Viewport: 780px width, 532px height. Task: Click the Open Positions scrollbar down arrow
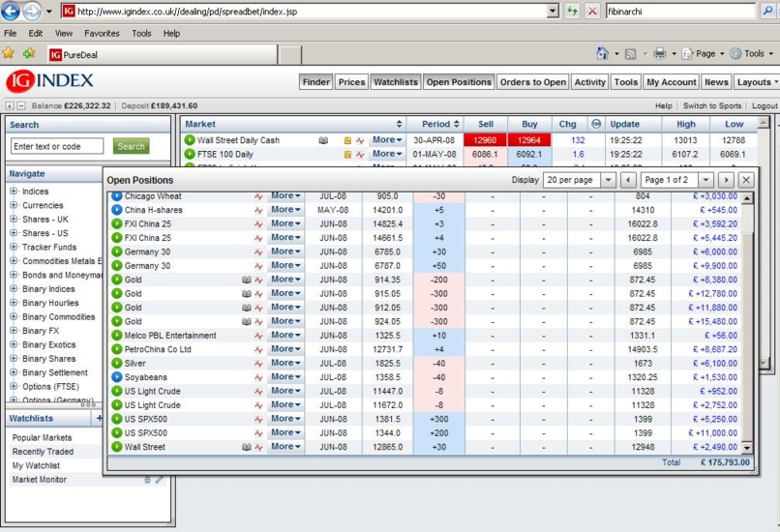[x=747, y=448]
